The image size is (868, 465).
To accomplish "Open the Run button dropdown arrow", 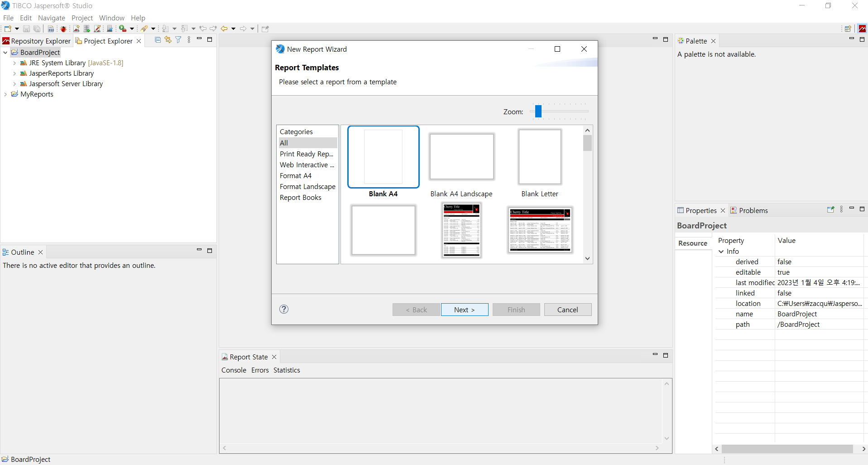I will point(132,29).
